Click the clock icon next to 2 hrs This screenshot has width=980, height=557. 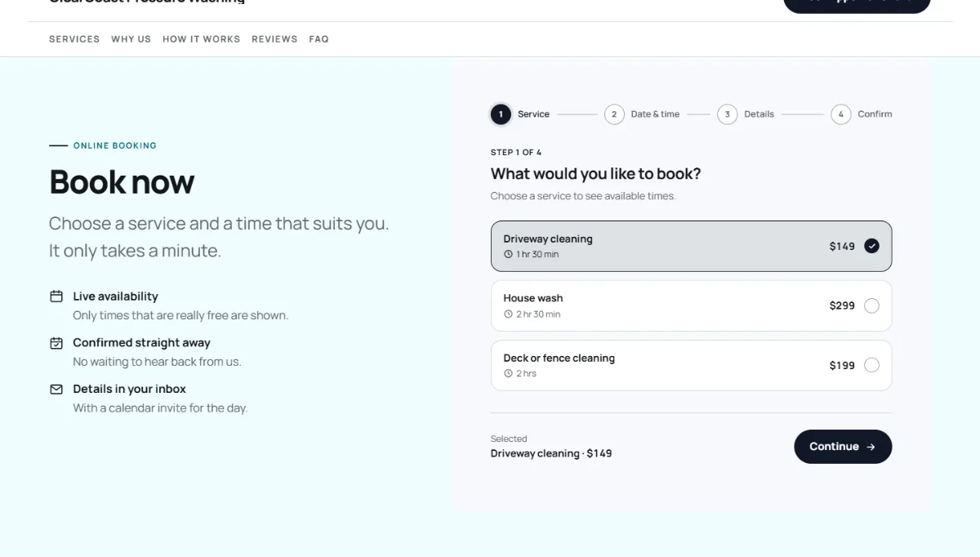508,374
